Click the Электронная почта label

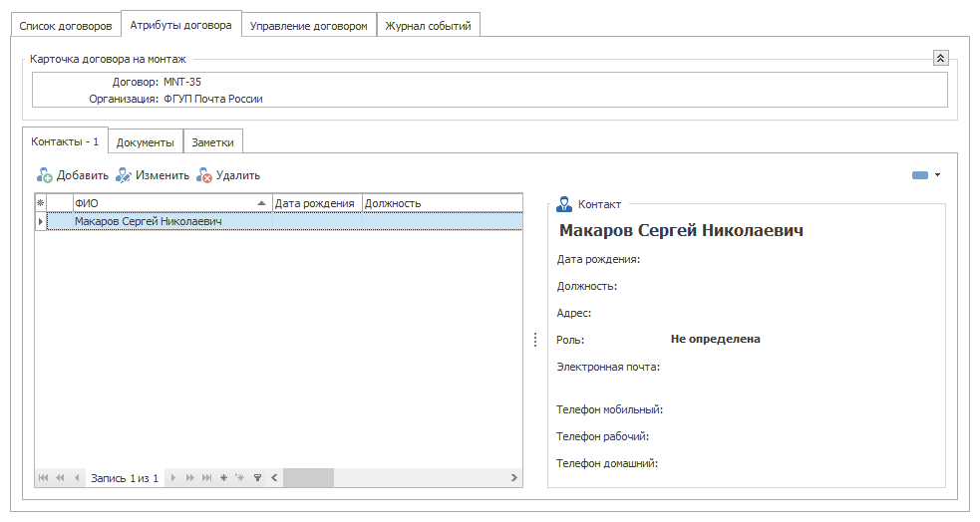point(608,367)
